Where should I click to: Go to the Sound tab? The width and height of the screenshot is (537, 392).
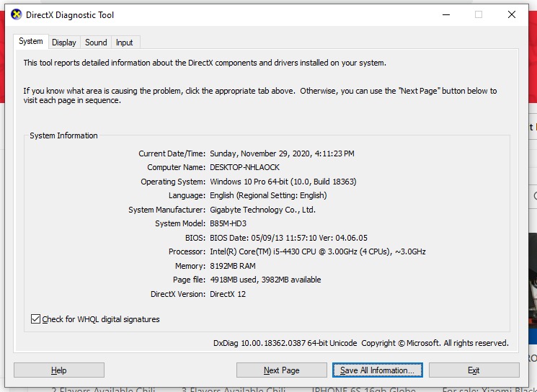click(x=96, y=43)
